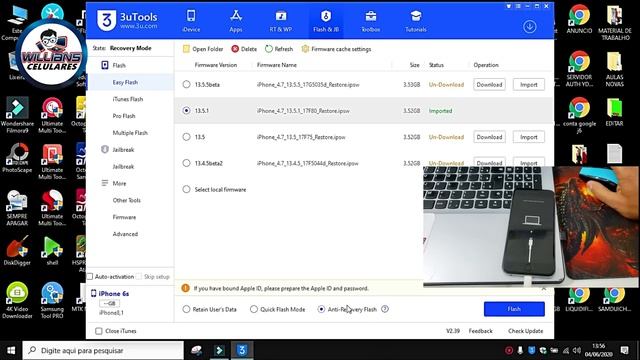Viewport: 640px width, 360px height.
Task: Open the Filmora taskbar icon
Action: (x=219, y=350)
